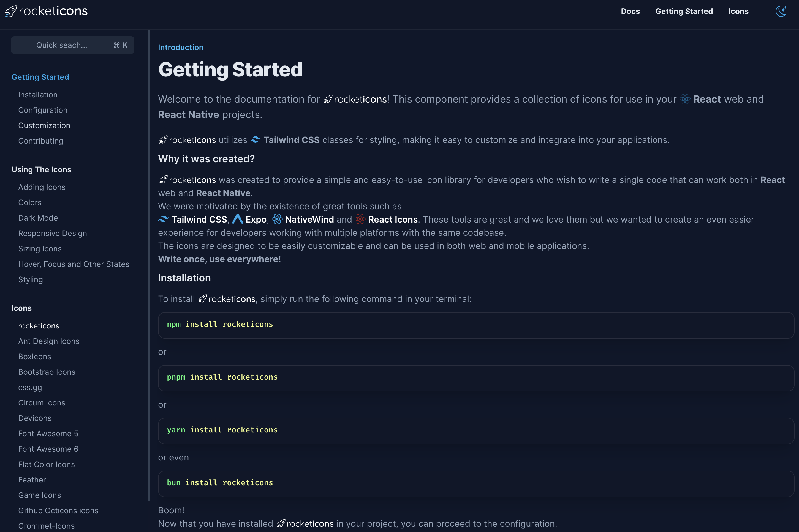This screenshot has width=799, height=532.
Task: Click the Quick search field
Action: 73,45
